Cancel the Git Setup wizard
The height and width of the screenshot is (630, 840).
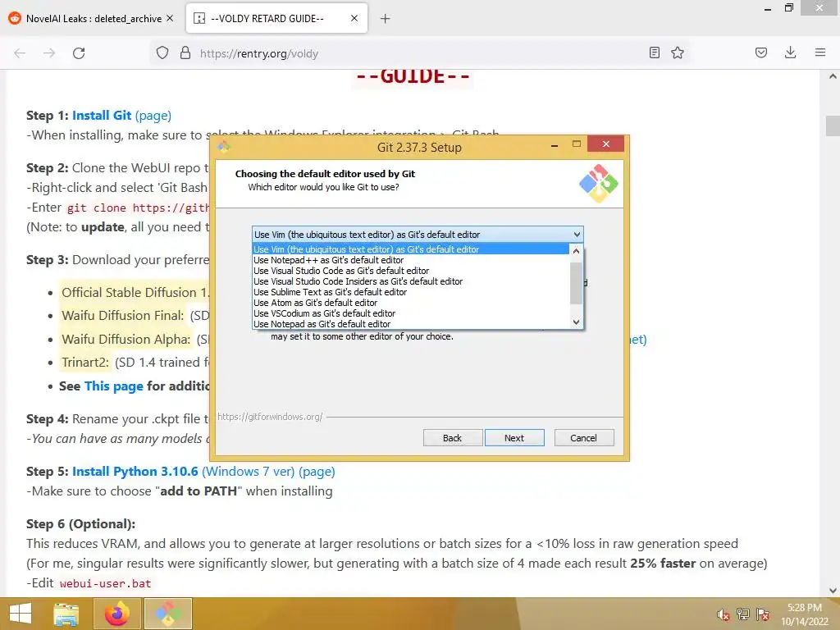coord(584,438)
